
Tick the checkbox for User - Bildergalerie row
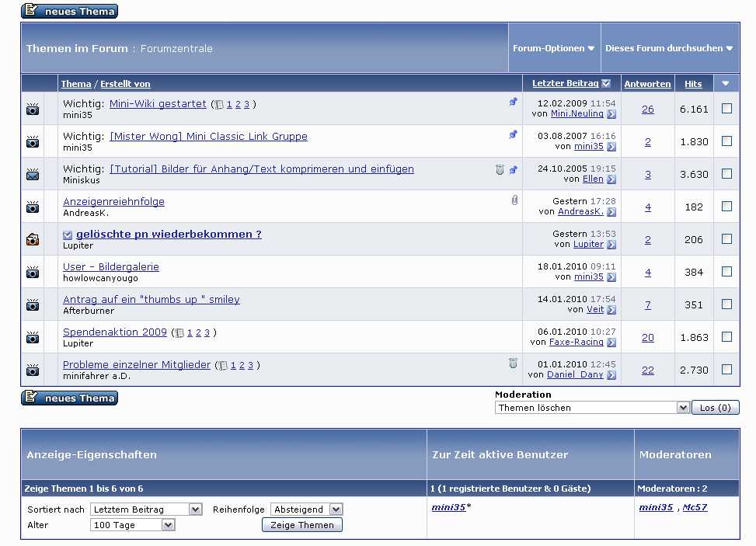click(x=726, y=272)
